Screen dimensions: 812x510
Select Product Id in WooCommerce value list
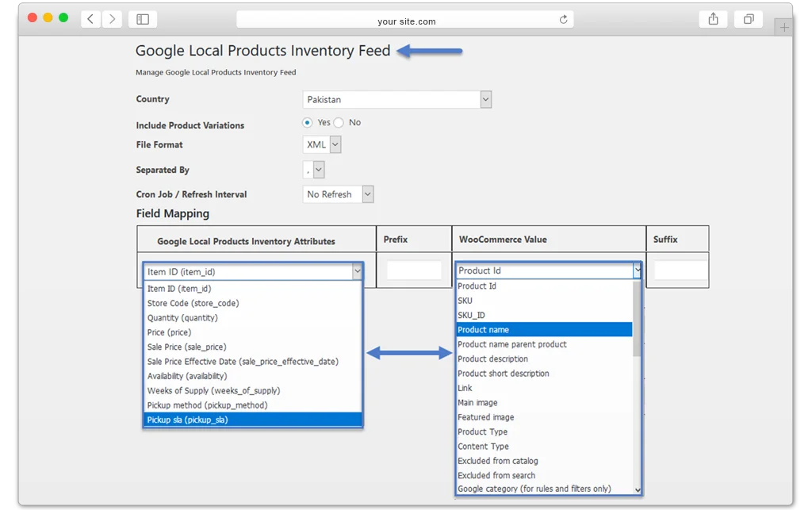[x=544, y=286]
